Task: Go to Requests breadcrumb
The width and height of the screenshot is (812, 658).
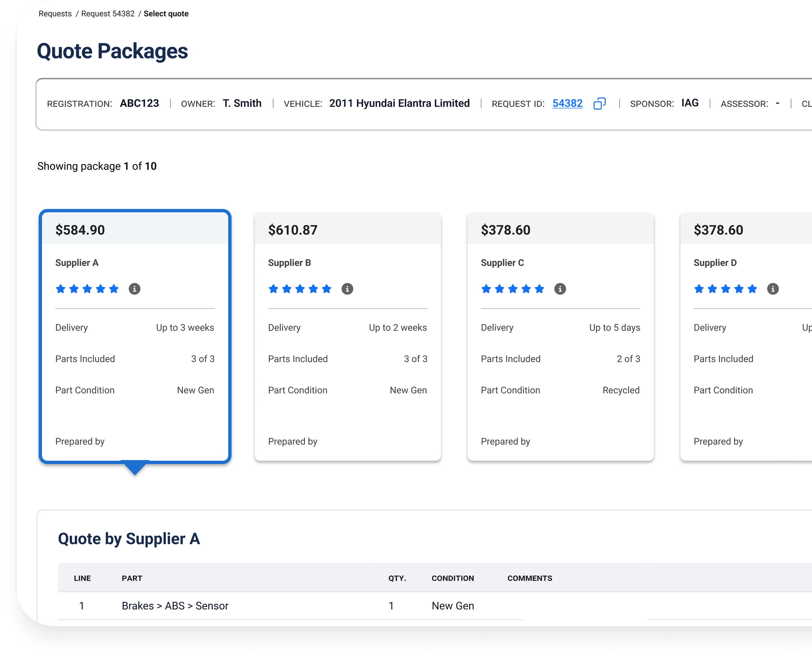Action: [55, 14]
